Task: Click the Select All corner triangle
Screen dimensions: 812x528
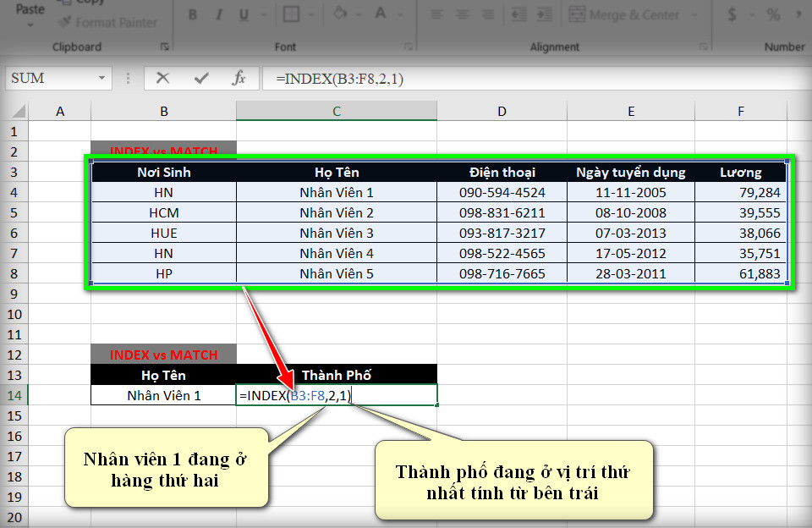Action: pyautogui.click(x=18, y=111)
